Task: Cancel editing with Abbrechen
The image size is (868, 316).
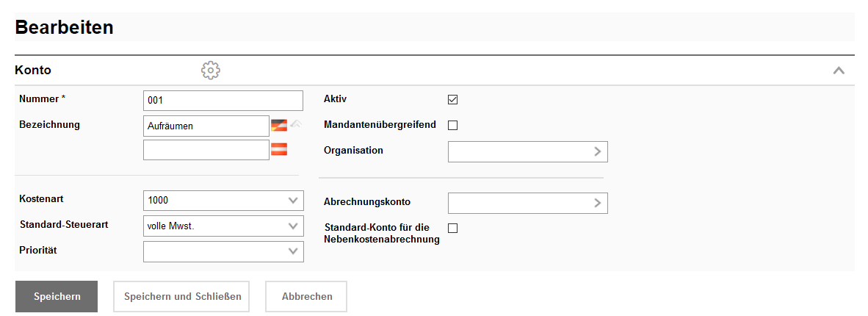Action: (306, 297)
